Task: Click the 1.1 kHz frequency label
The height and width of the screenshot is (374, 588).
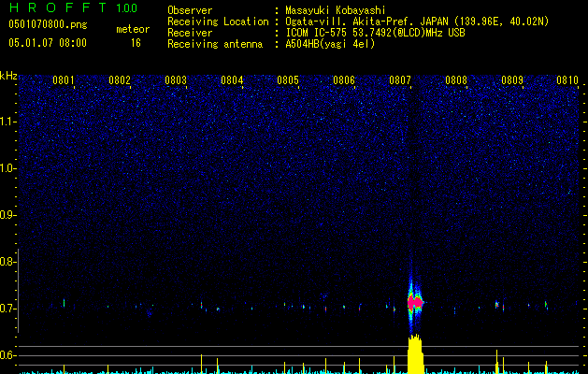Action: [x=7, y=122]
